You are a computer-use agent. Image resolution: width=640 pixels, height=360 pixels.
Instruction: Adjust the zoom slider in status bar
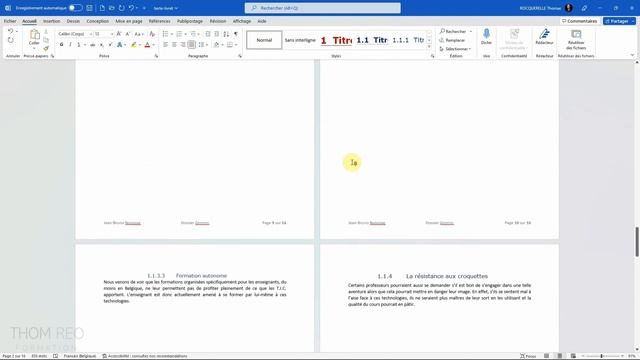pyautogui.click(x=601, y=356)
